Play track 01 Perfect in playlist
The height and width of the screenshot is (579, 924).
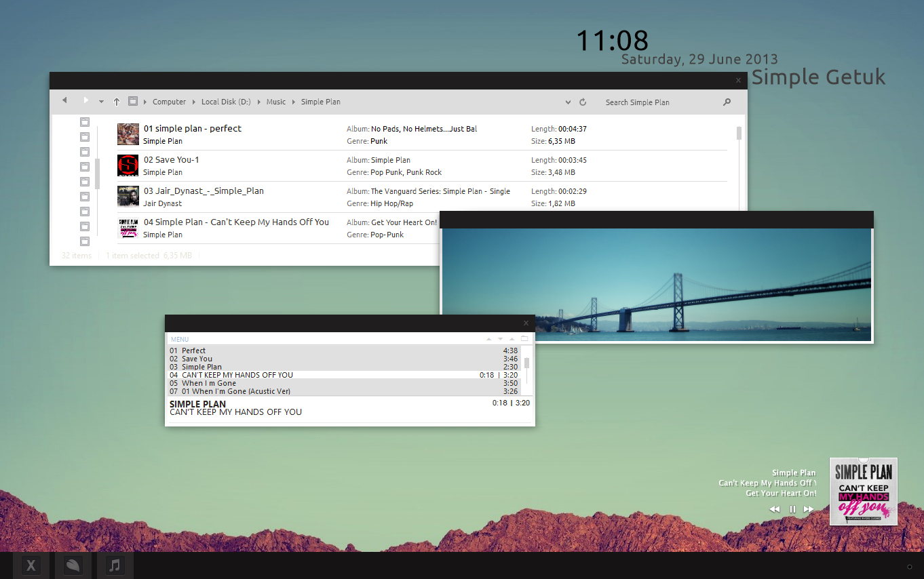tap(344, 351)
